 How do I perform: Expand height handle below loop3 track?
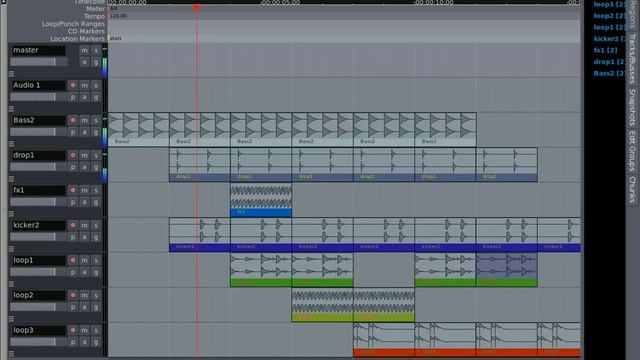11,353
